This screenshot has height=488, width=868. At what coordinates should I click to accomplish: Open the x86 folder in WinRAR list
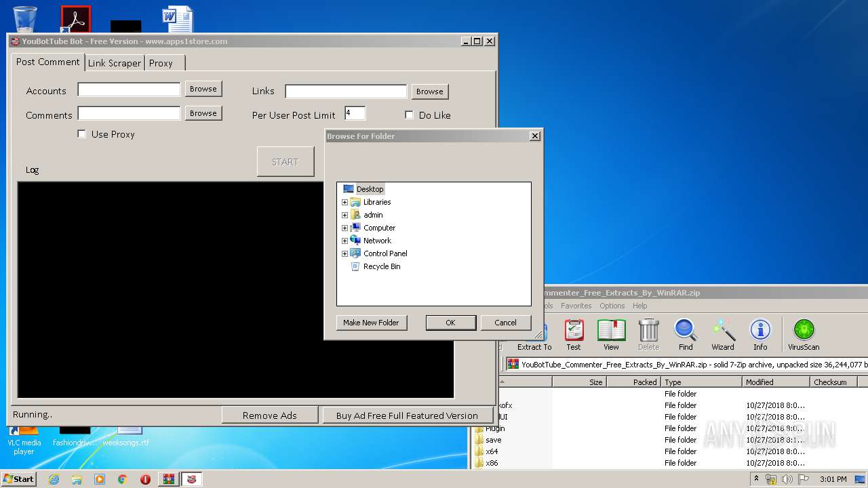492,463
